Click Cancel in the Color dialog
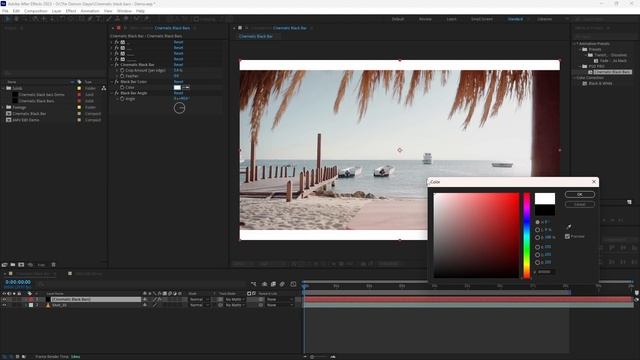640x360 pixels. pyautogui.click(x=580, y=204)
